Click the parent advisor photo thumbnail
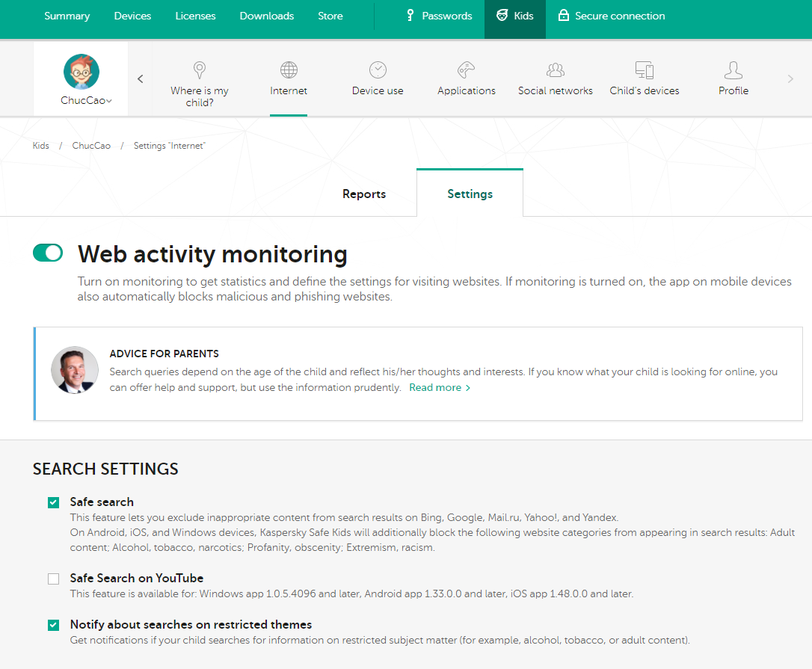Viewport: 812px width, 669px height. click(x=75, y=370)
